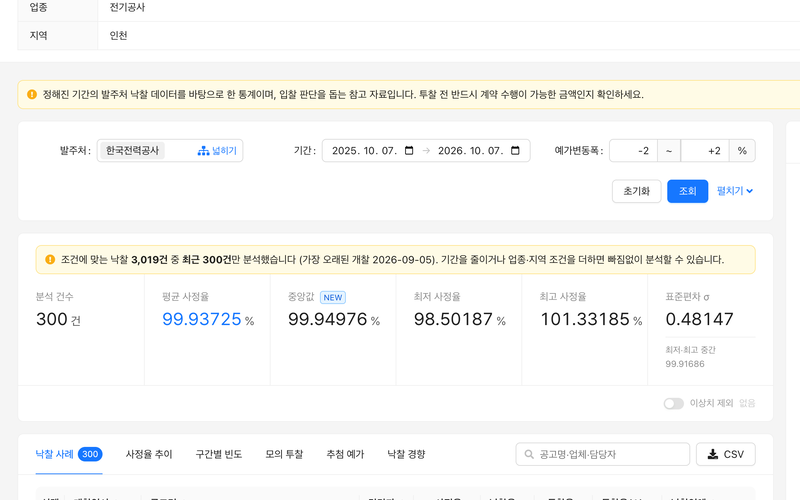Click the 2026. 10. 07. end date field
The height and width of the screenshot is (500, 800).
[x=470, y=151]
